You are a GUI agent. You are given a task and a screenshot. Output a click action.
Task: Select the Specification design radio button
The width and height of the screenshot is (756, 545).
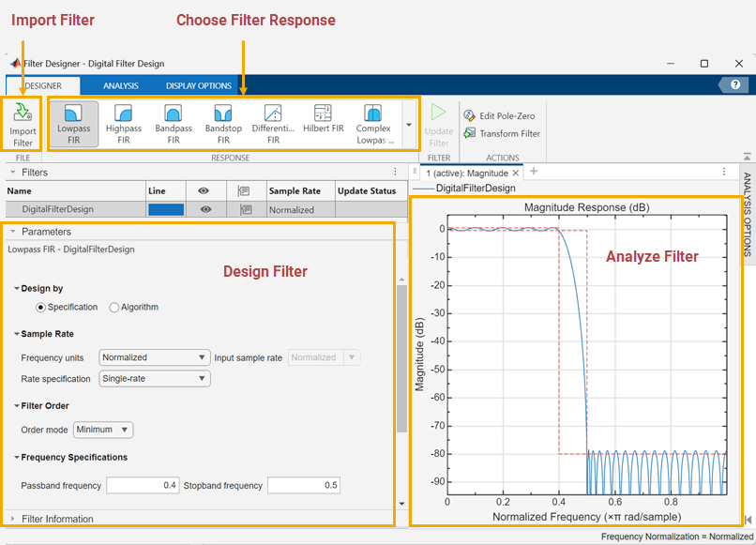tap(41, 307)
